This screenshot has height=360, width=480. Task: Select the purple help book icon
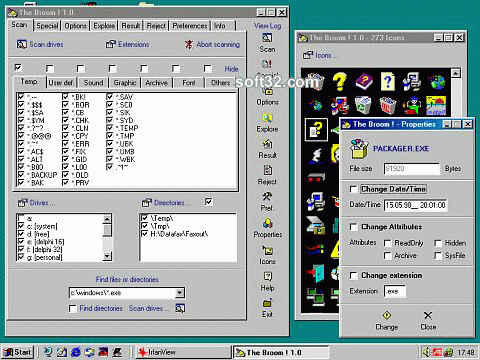coord(364,81)
